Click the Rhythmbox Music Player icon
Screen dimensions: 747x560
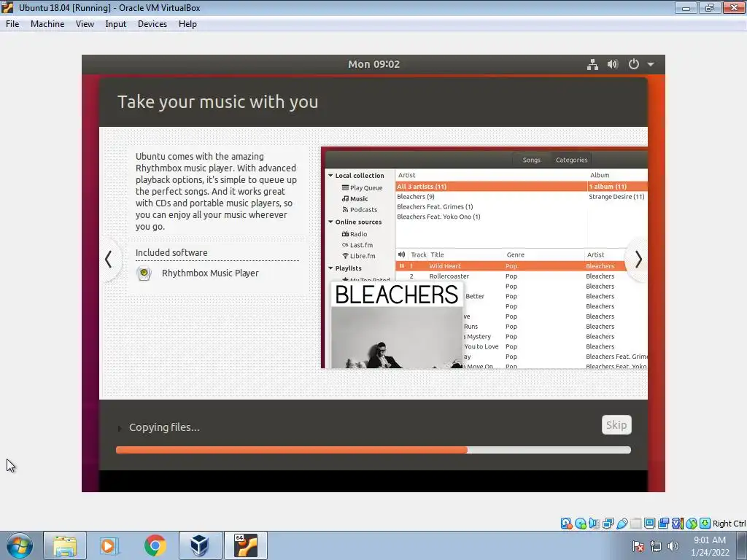[144, 273]
